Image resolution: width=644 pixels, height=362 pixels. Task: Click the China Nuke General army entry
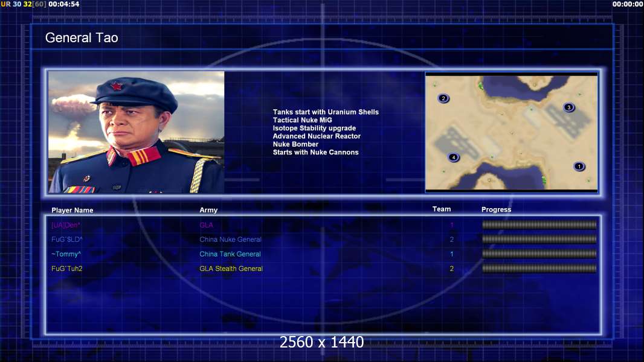pos(230,240)
